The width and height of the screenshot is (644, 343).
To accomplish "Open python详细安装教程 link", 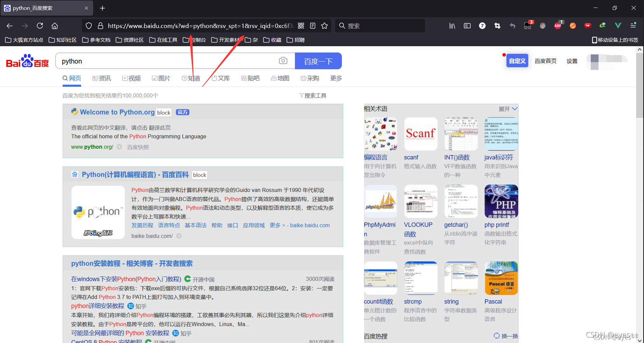I will point(98,306).
